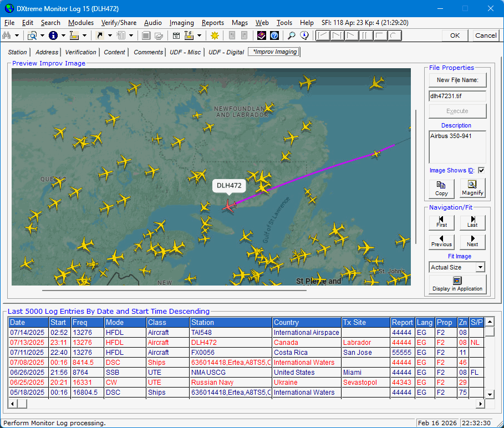
Task: Go to the Next improv image
Action: [x=472, y=242]
